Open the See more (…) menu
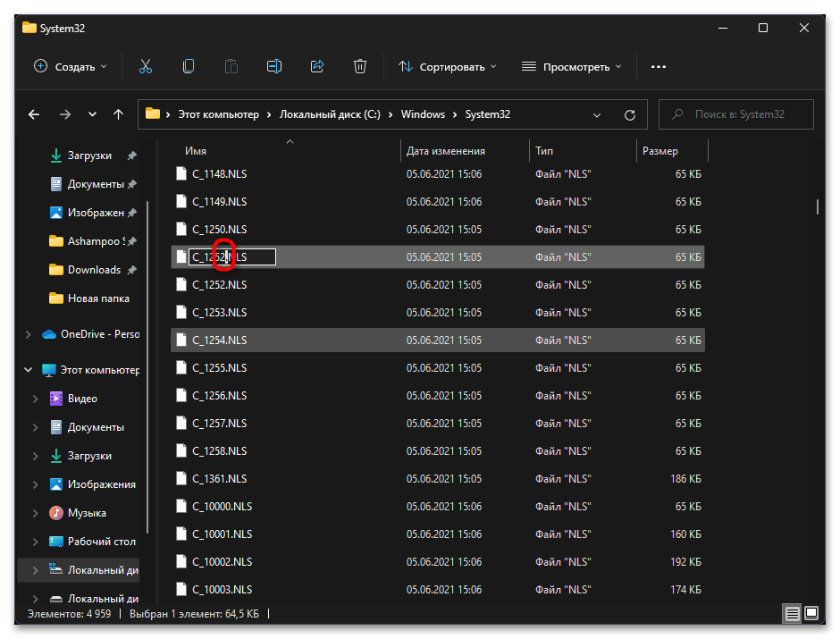 (x=659, y=66)
